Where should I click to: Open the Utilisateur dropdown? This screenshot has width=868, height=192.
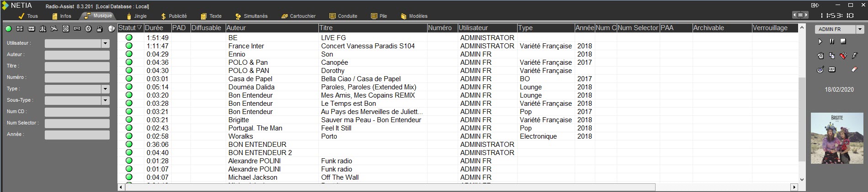click(106, 43)
